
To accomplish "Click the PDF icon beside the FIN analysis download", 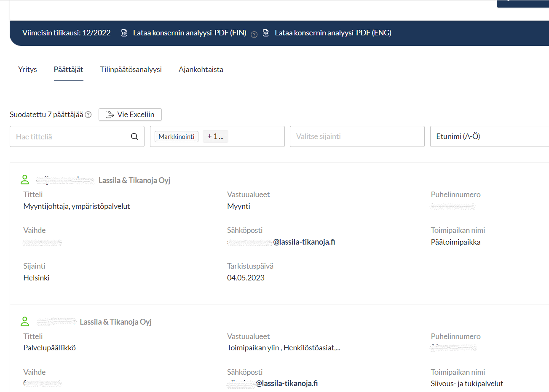I will point(124,33).
